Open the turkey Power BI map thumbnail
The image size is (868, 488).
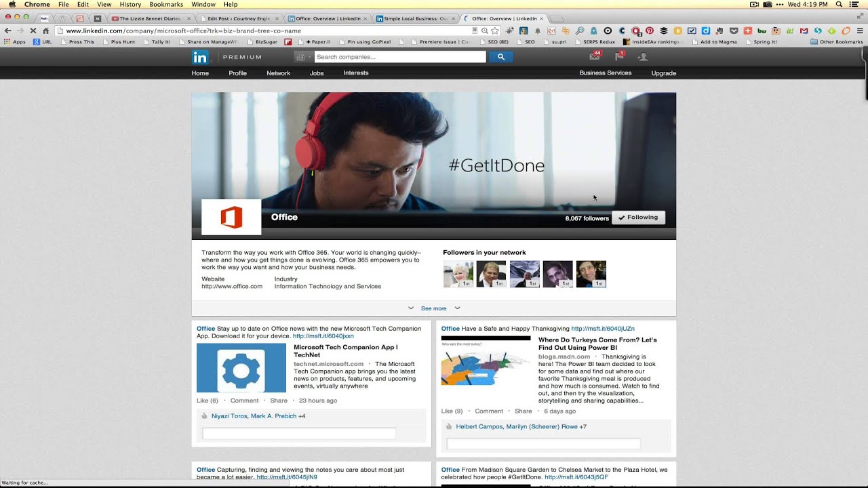(x=486, y=361)
